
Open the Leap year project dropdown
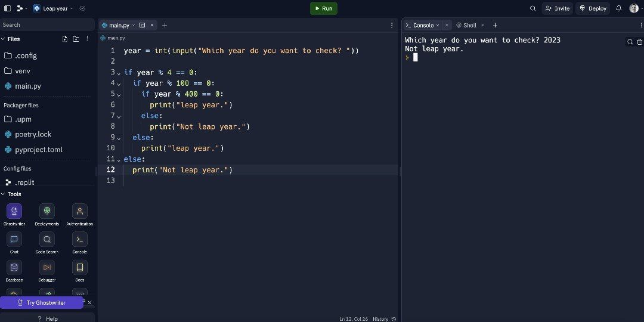(53, 8)
